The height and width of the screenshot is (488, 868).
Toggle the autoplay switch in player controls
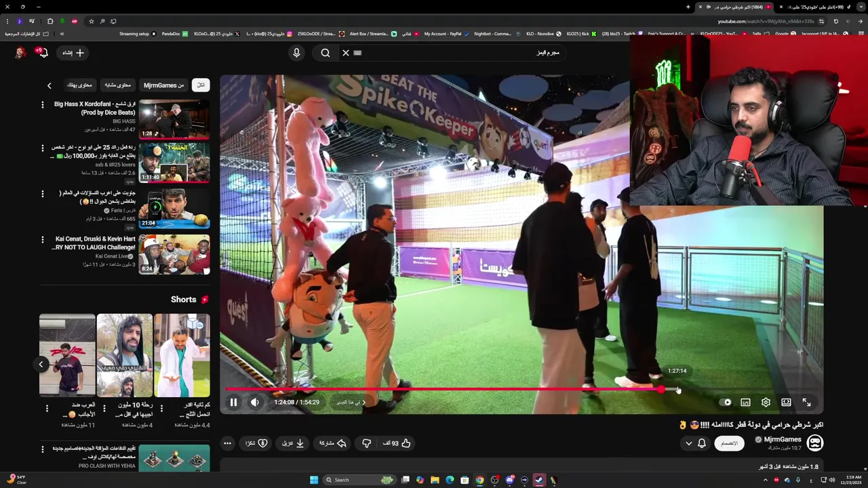(x=726, y=402)
